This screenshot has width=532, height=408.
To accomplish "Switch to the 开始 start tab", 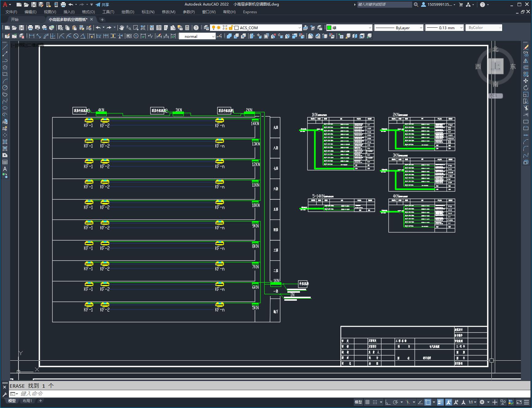I will 15,19.
